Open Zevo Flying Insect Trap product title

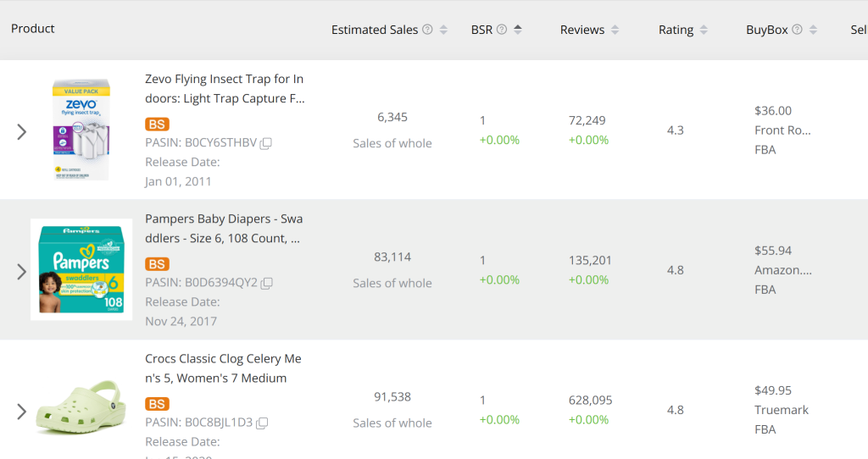(x=224, y=89)
